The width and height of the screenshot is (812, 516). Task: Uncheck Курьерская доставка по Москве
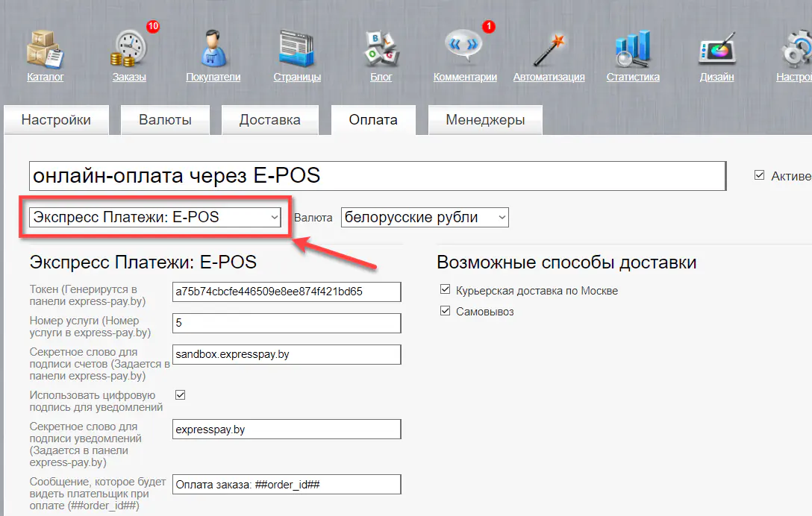(x=445, y=290)
